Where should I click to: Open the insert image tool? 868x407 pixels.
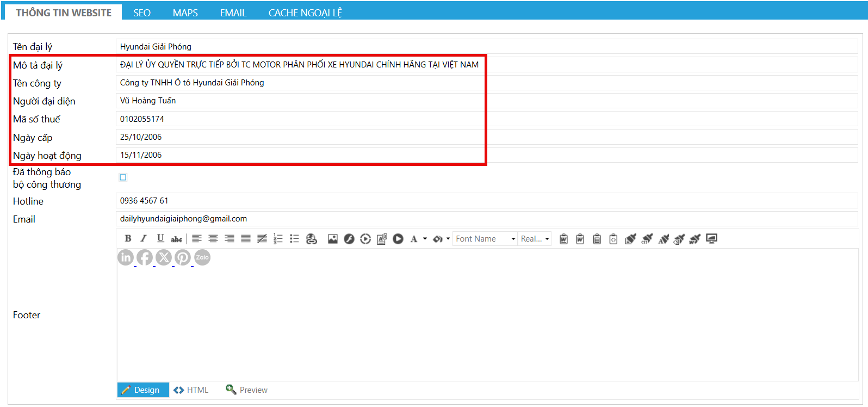click(333, 238)
